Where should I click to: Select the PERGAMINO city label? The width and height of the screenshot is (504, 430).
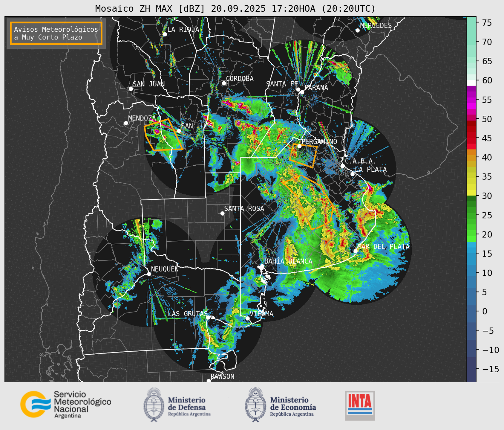tap(319, 141)
